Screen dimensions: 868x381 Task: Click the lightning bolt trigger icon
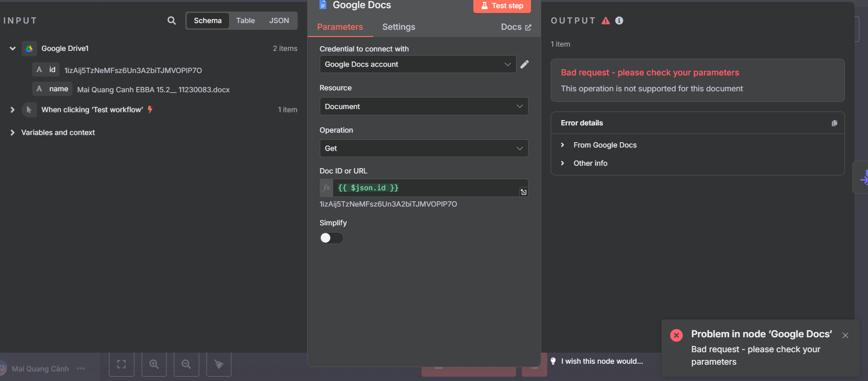point(150,110)
